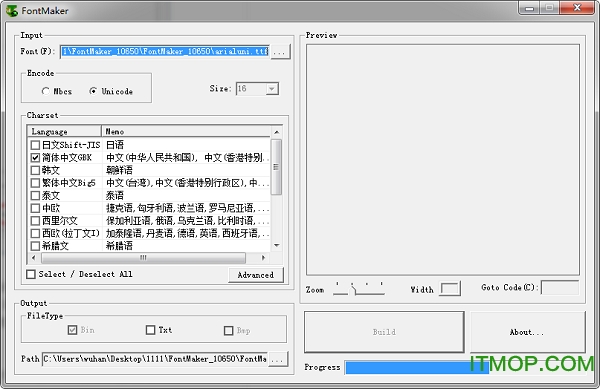The image size is (600, 389).
Task: Click the Goto Code input field
Action: pyautogui.click(x=560, y=288)
